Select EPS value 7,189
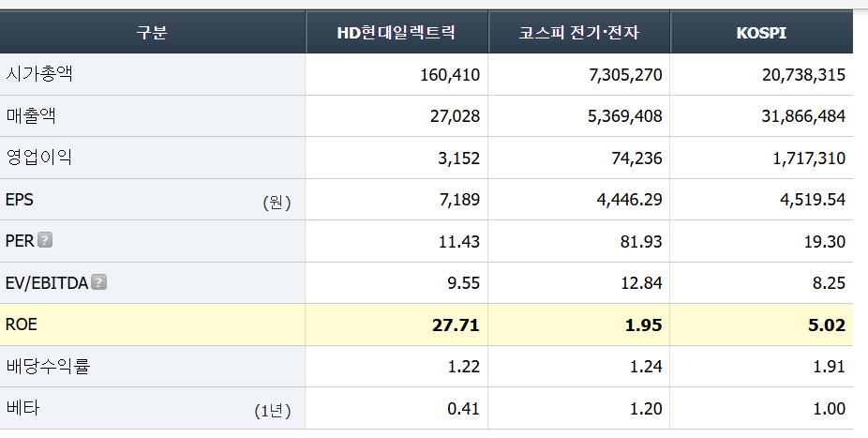Image resolution: width=868 pixels, height=438 pixels. (x=459, y=200)
